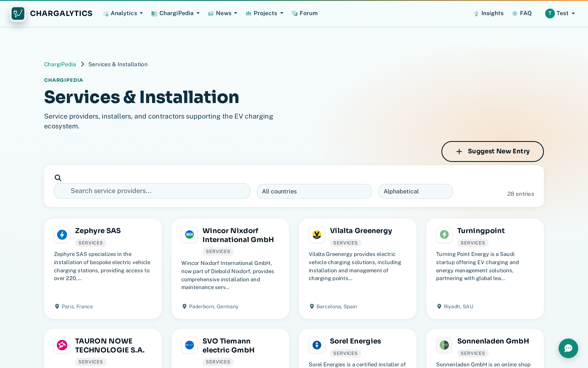The height and width of the screenshot is (368, 588).
Task: Open the FAQ link
Action: 522,13
